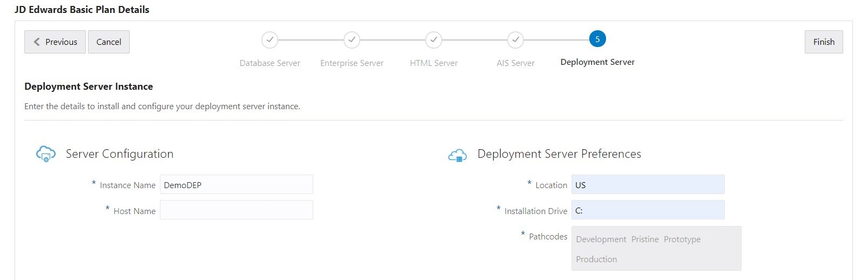Screen dimensions: 868x280
Task: Click Finish to complete the plan
Action: click(x=824, y=42)
